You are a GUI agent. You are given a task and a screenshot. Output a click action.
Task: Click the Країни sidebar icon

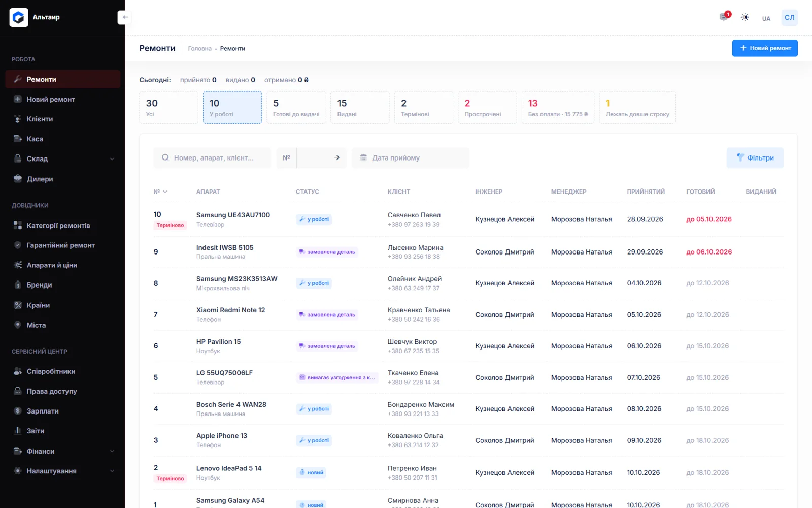pyautogui.click(x=18, y=305)
